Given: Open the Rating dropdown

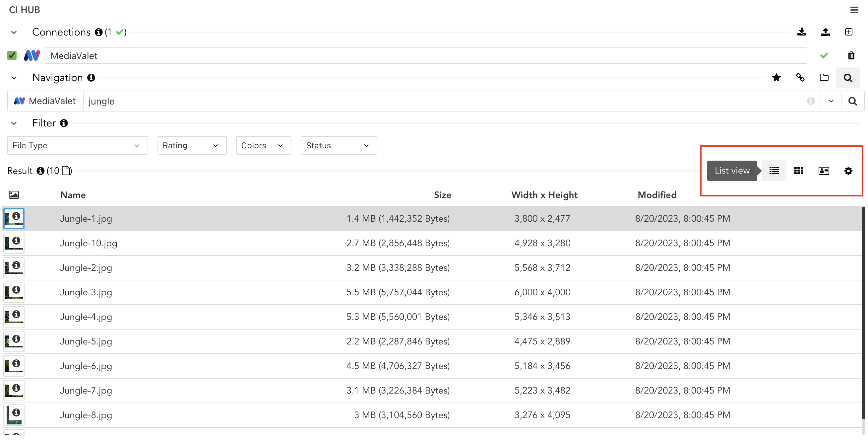Looking at the screenshot, I should pos(192,145).
